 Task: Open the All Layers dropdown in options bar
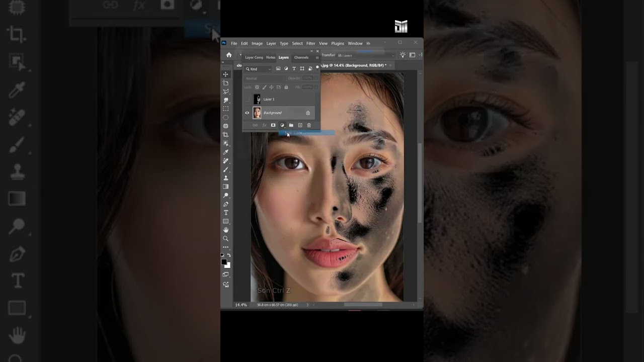coord(365,55)
